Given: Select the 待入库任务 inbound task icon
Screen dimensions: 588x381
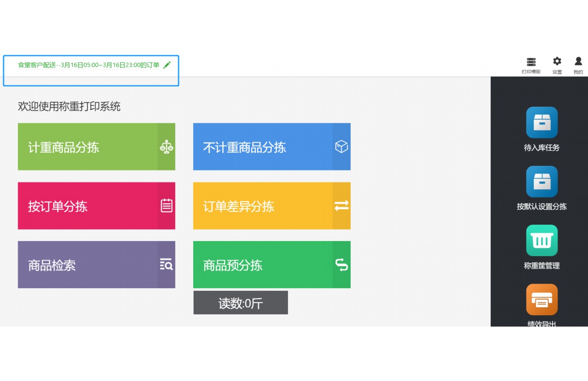Looking at the screenshot, I should 541,122.
